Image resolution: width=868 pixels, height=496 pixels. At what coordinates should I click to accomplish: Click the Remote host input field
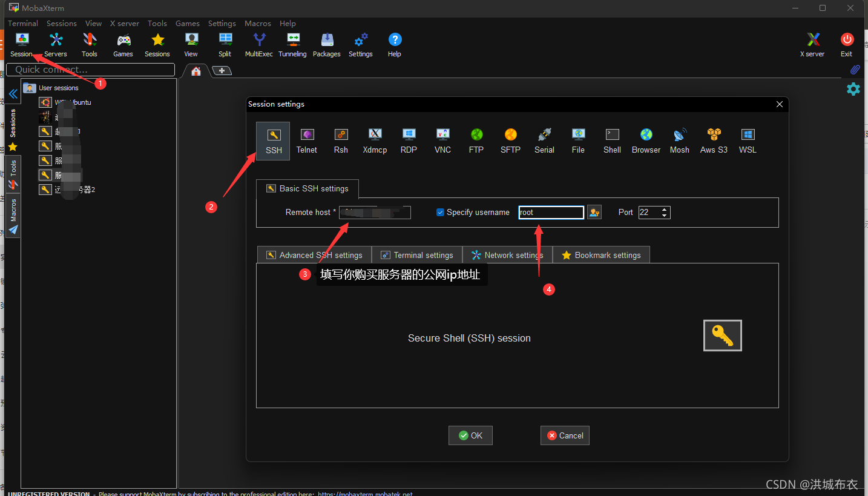pyautogui.click(x=375, y=213)
